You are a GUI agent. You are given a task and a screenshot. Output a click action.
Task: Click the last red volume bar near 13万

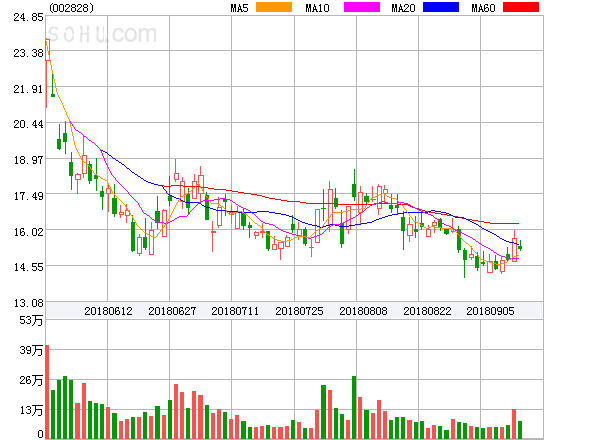click(514, 424)
